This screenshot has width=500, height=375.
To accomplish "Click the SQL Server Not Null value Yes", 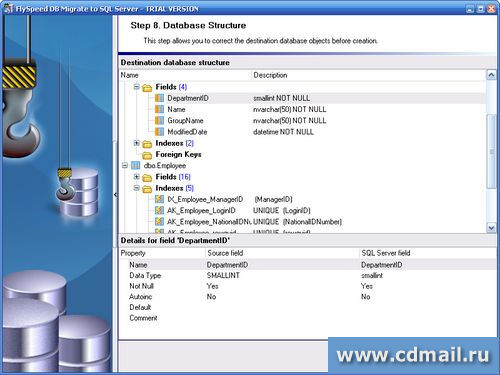I will (x=367, y=286).
